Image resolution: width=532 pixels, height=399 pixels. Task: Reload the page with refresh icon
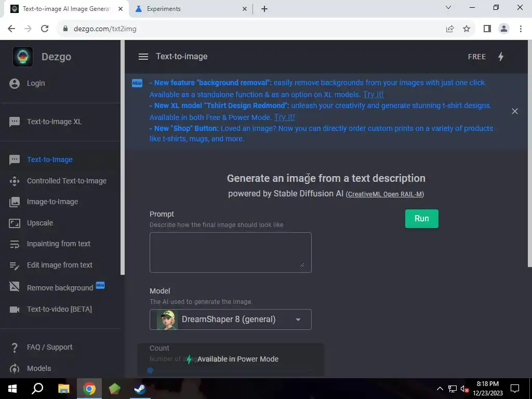(x=45, y=29)
